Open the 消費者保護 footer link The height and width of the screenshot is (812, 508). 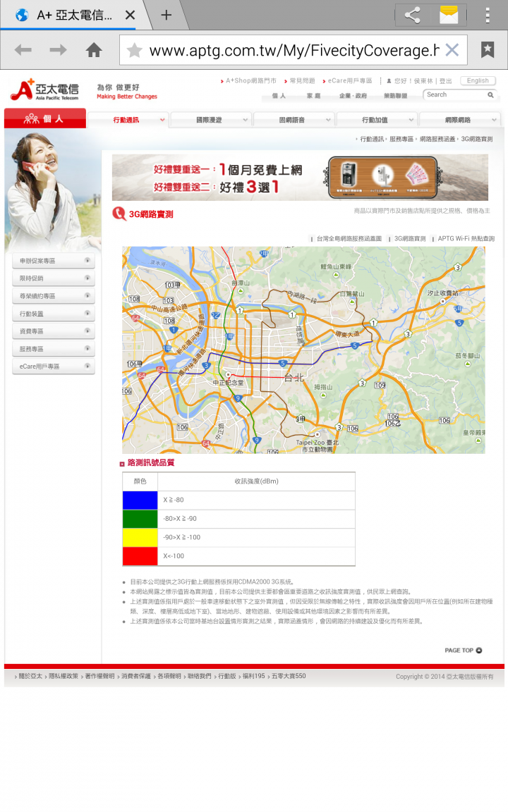click(135, 677)
